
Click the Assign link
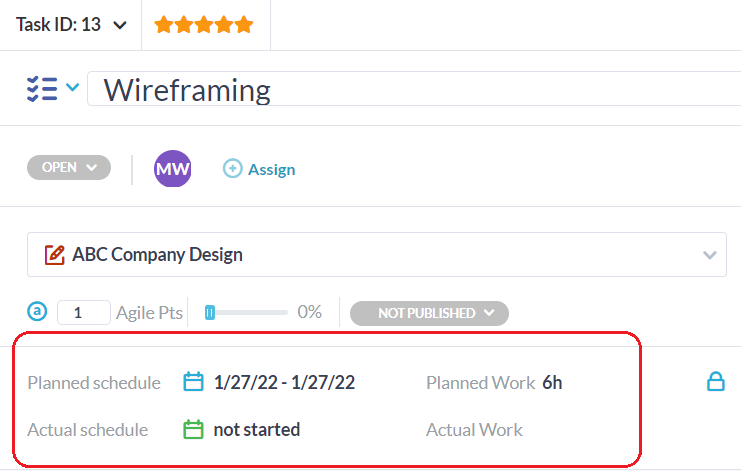click(x=271, y=169)
